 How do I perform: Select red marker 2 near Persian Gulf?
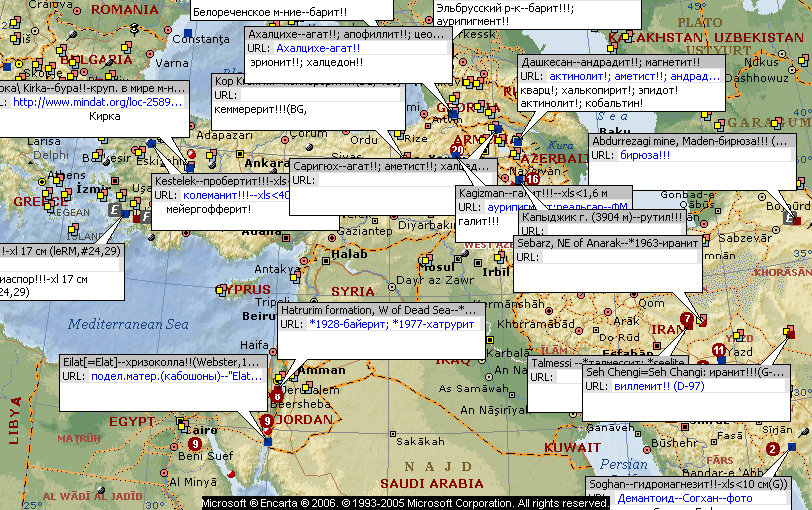[772, 448]
